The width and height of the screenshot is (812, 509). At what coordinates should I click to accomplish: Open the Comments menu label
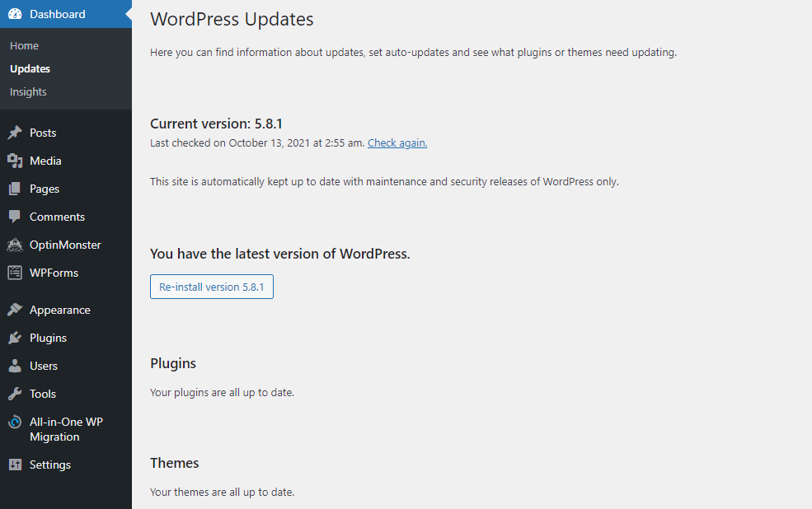[x=57, y=217]
